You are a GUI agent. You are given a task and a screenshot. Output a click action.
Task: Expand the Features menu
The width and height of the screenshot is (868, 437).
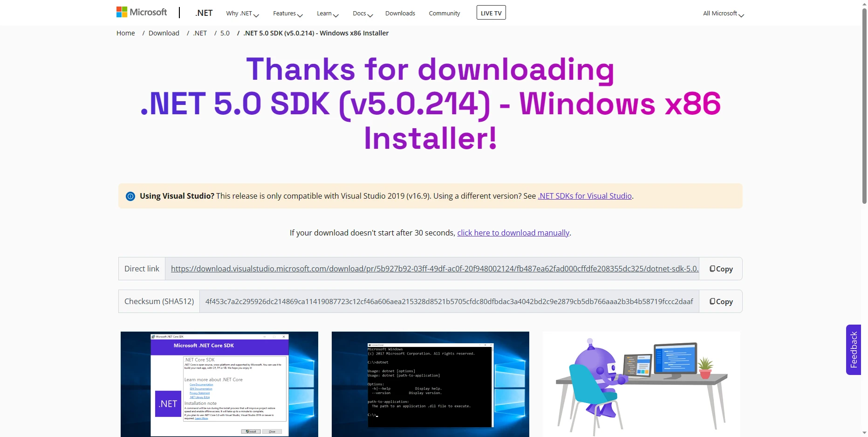287,14
